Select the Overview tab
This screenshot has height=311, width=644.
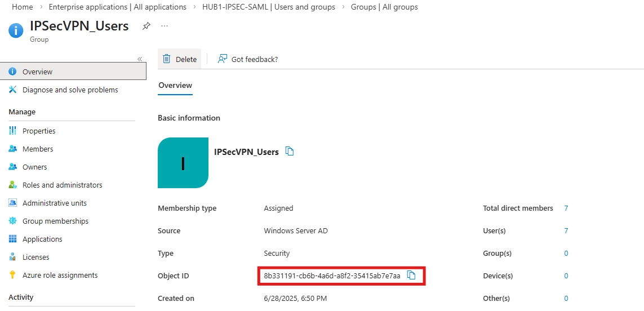pos(175,86)
